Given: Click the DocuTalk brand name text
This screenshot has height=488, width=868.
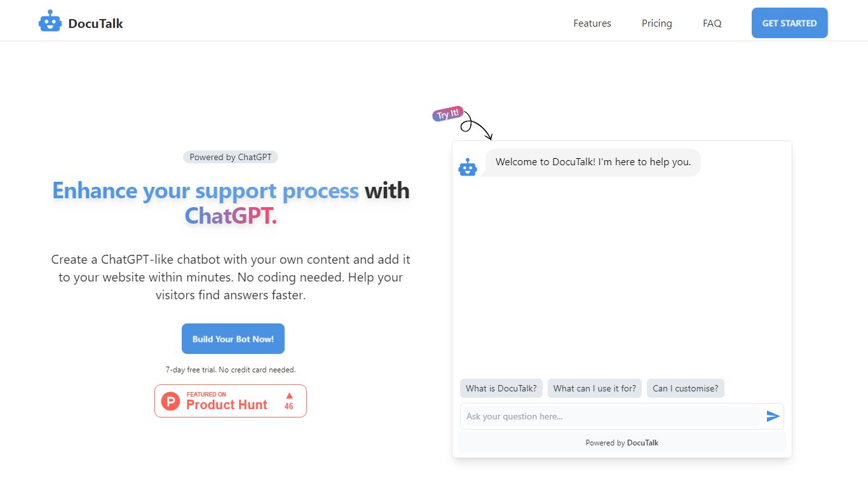Looking at the screenshot, I should 95,24.
